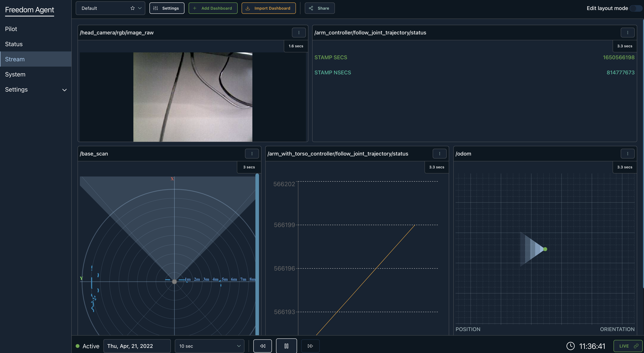Go to the Pilot page
The width and height of the screenshot is (644, 353).
11,29
